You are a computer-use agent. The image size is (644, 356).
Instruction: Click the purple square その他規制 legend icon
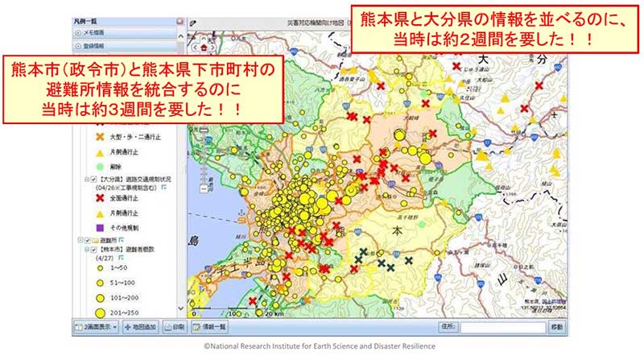[101, 226]
